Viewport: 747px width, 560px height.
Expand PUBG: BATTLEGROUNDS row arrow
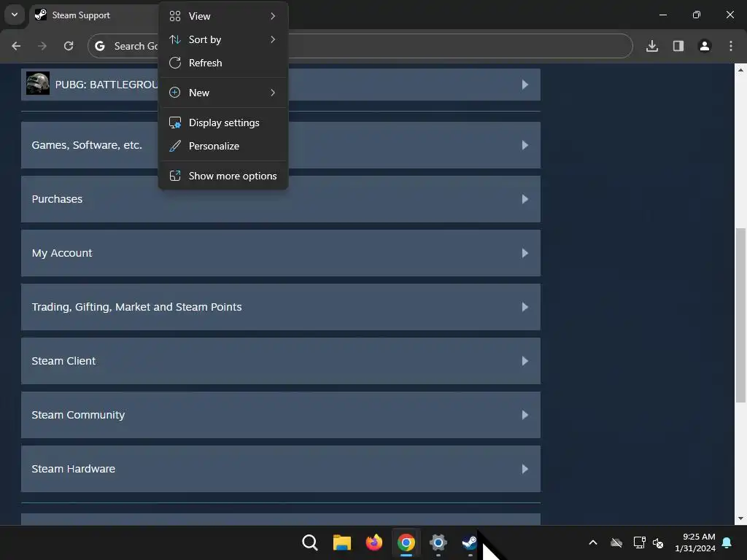(525, 85)
